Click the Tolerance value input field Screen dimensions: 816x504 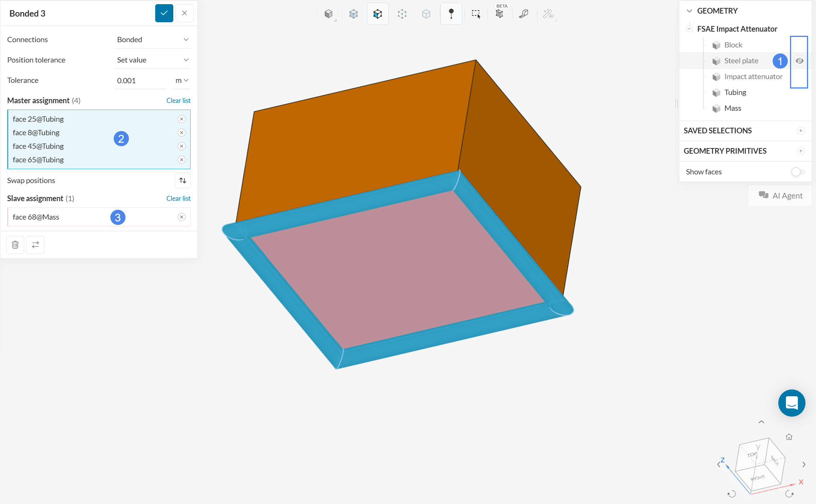(x=140, y=81)
